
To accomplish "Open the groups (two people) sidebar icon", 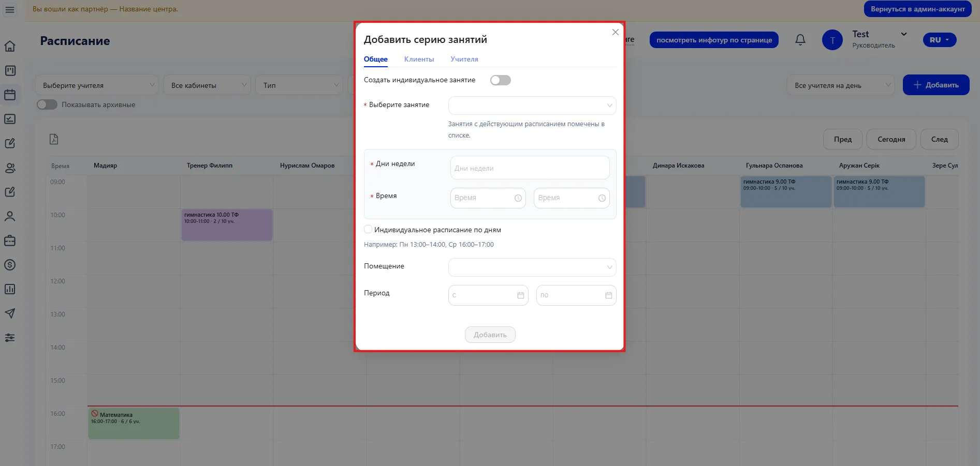I will (10, 168).
